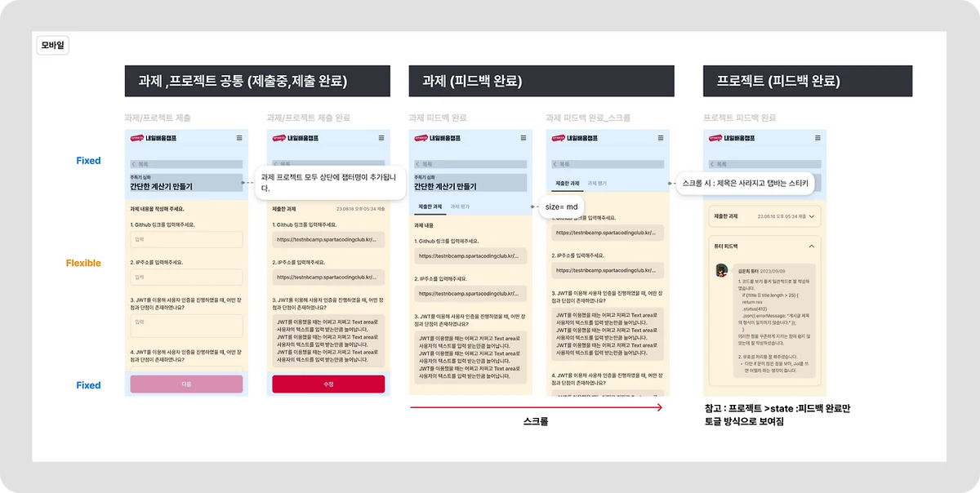Open hamburger menu in 과제 피드백 완료 screen
The height and width of the screenshot is (493, 980).
pyautogui.click(x=524, y=138)
